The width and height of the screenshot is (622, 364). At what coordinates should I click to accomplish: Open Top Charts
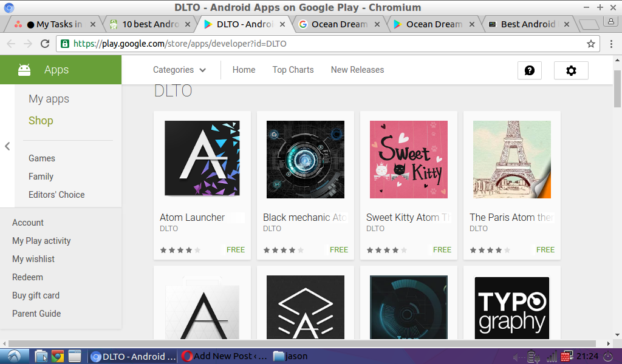[x=293, y=70]
